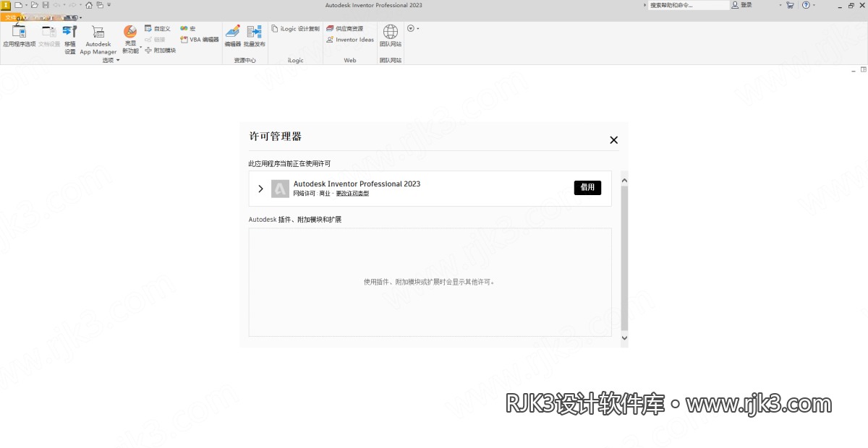This screenshot has height=448, width=868.
Task: Click the New file quick-access icon
Action: pos(18,5)
